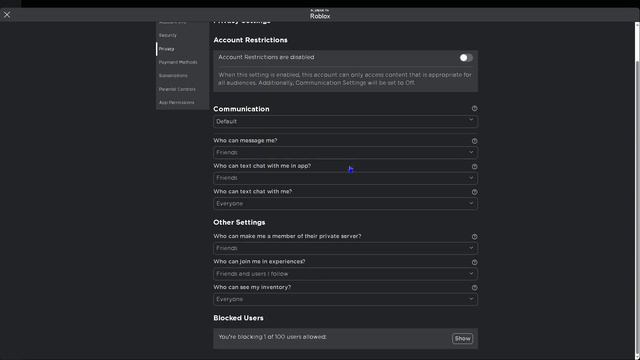Click the 'Blocked Users' heading
Screen dimensions: 640x360
(x=238, y=318)
